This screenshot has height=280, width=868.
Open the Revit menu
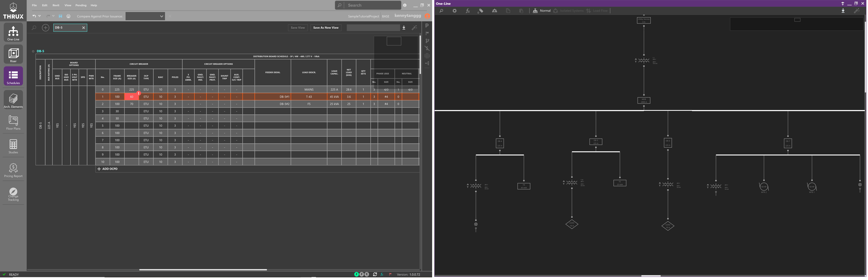coord(56,5)
